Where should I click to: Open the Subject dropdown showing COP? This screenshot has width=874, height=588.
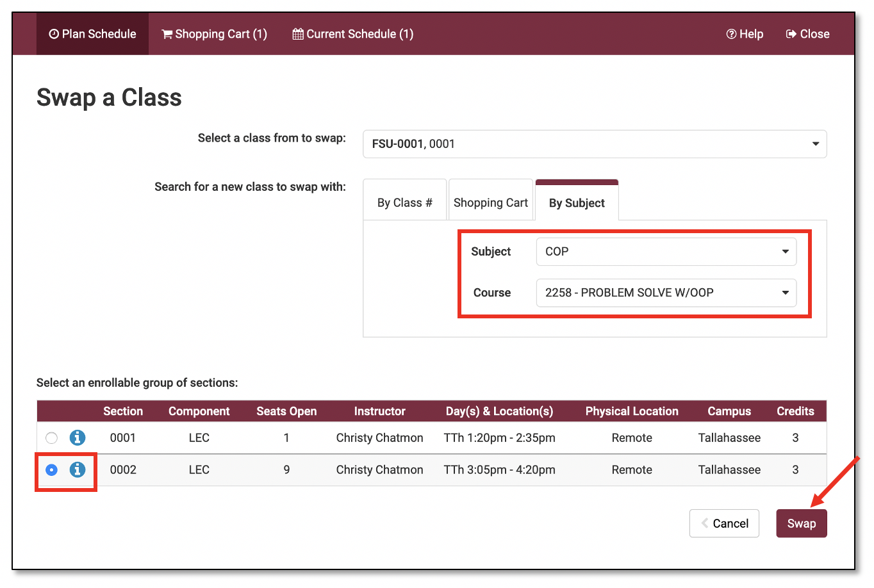(x=666, y=252)
